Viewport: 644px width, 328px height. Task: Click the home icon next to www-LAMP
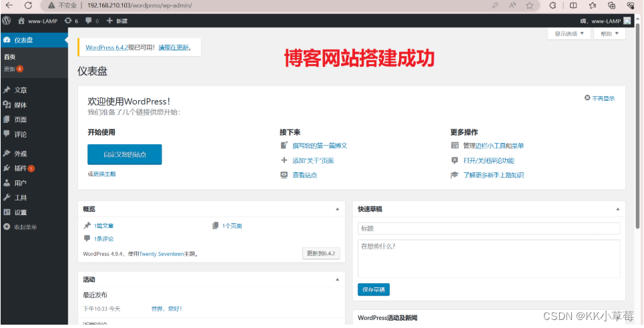pos(21,21)
